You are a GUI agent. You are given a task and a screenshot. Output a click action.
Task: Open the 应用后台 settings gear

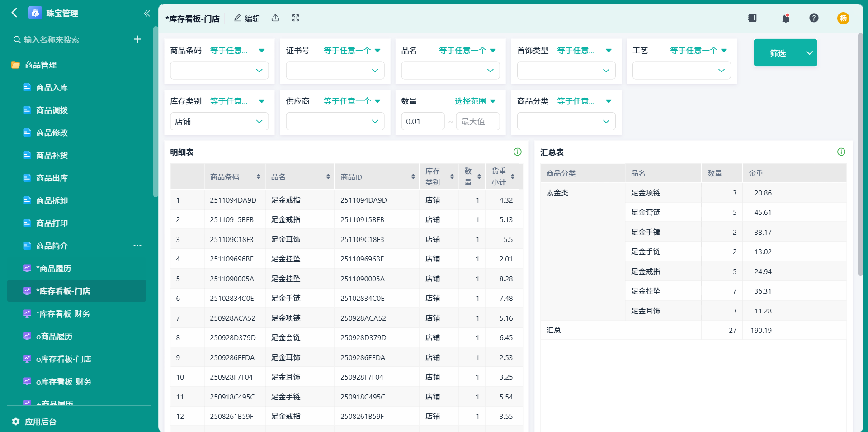coord(16,422)
